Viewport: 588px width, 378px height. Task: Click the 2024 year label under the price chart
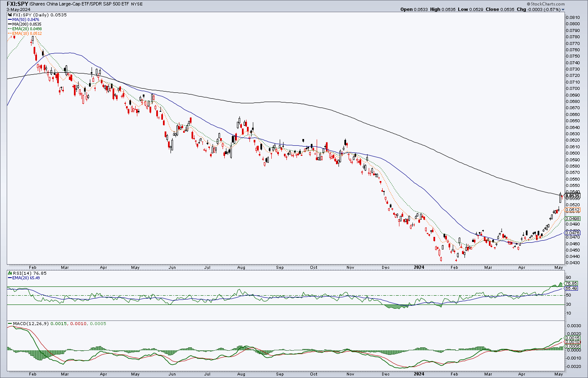419,268
